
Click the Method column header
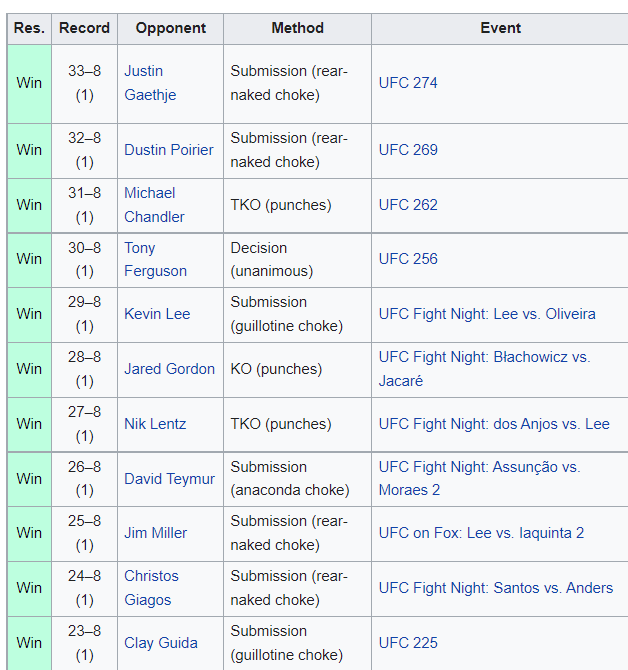click(297, 29)
